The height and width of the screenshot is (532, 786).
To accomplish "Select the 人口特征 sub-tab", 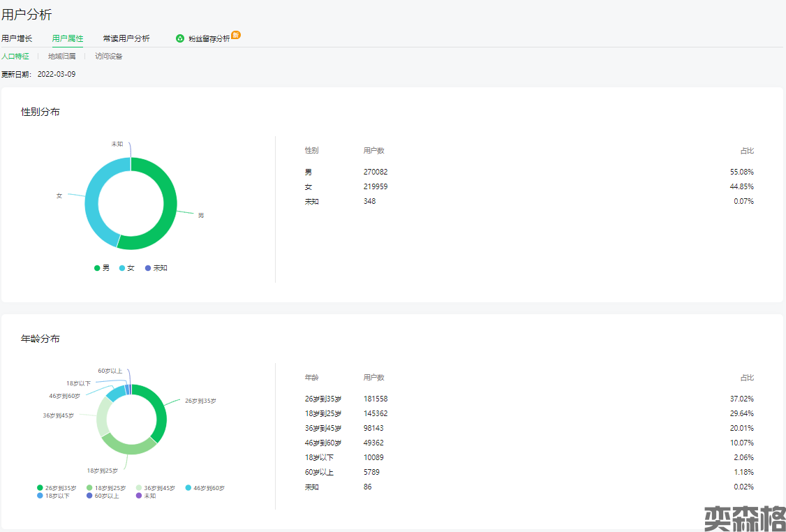I will (15, 57).
